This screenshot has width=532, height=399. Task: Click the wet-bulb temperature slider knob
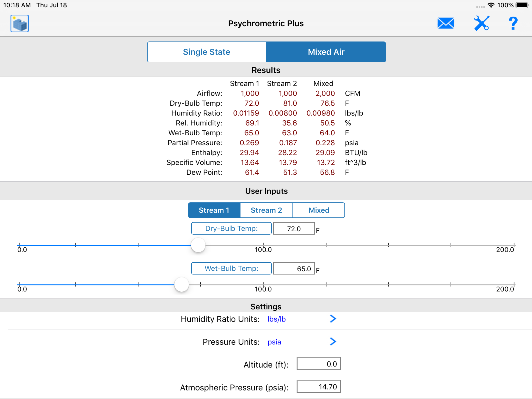click(181, 285)
